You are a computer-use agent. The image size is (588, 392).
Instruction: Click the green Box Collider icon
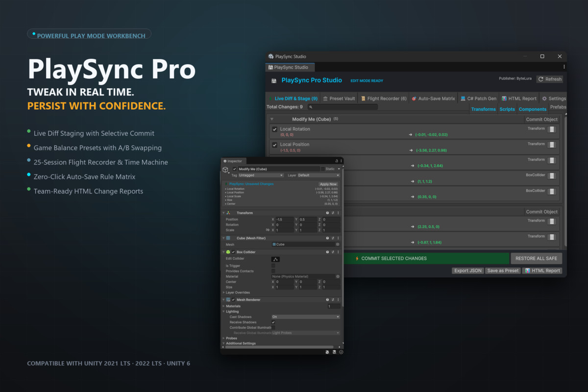click(228, 252)
